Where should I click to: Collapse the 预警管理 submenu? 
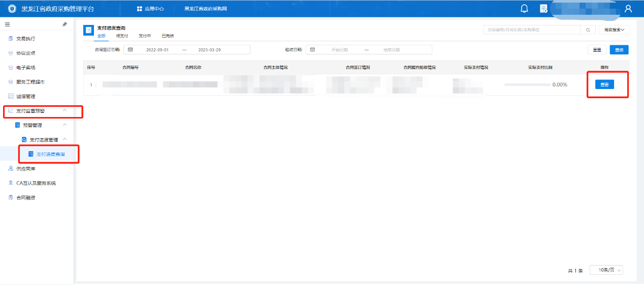coord(65,125)
